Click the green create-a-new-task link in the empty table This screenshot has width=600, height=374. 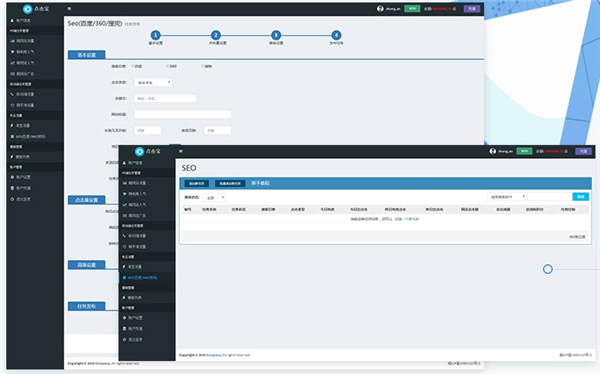pos(406,219)
